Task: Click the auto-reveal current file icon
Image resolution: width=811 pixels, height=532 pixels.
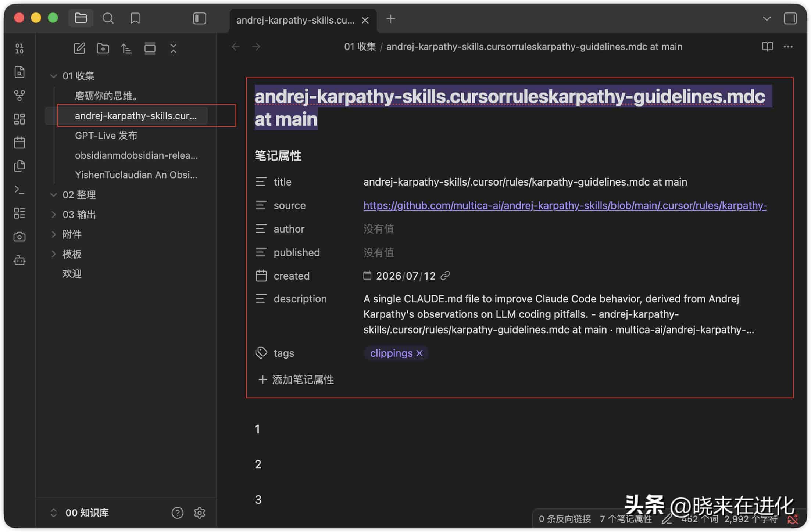Action: point(150,48)
